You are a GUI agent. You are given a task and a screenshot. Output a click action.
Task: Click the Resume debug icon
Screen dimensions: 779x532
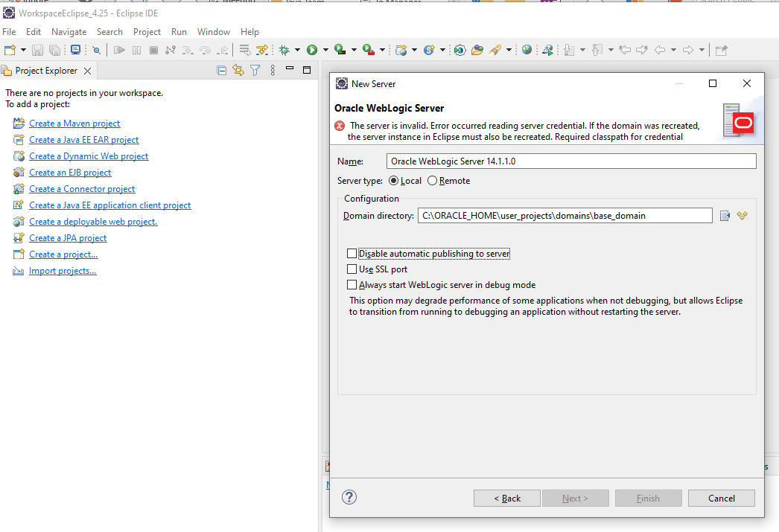(x=119, y=50)
